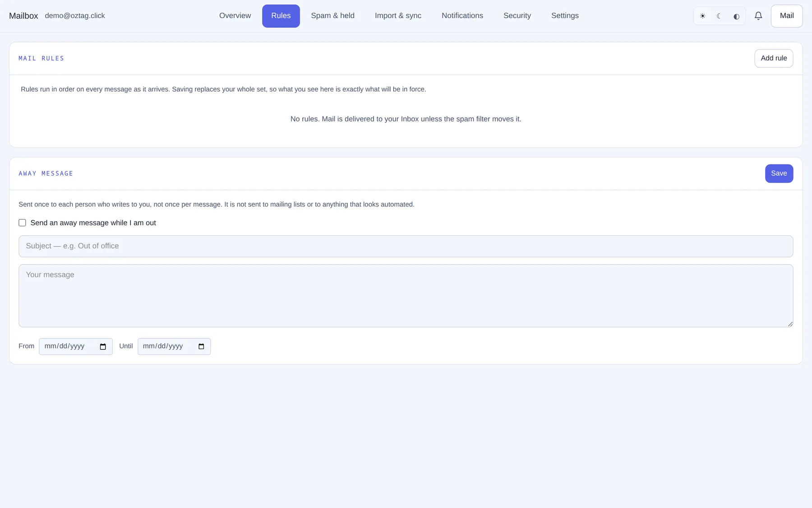Focus the away message Subject field
Screen dimensions: 812x508
[406, 246]
